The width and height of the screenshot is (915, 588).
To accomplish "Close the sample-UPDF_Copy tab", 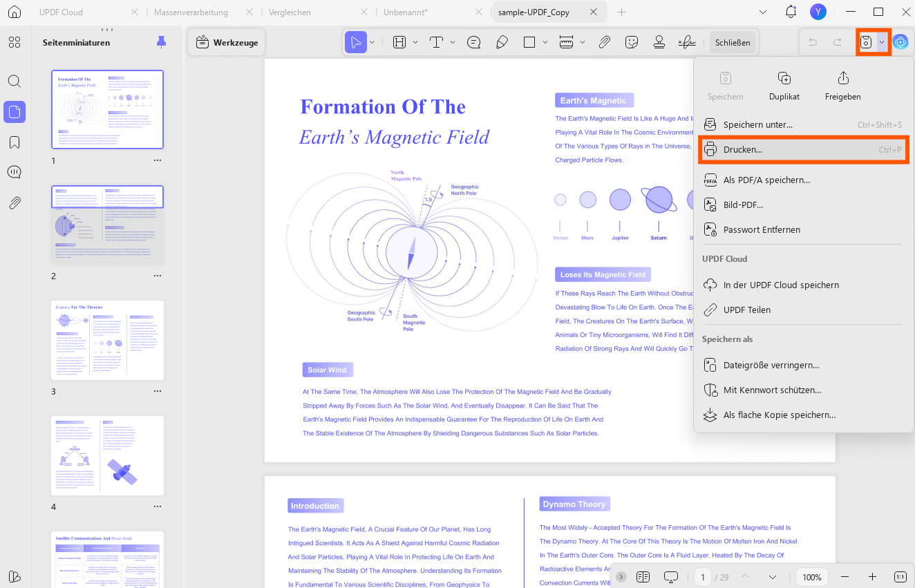I will (594, 12).
